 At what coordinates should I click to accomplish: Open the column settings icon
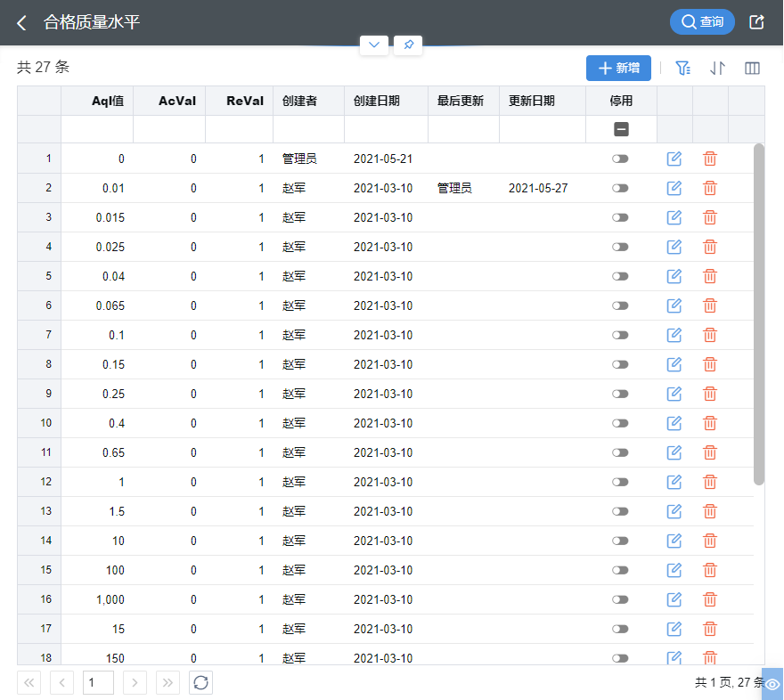[x=752, y=68]
